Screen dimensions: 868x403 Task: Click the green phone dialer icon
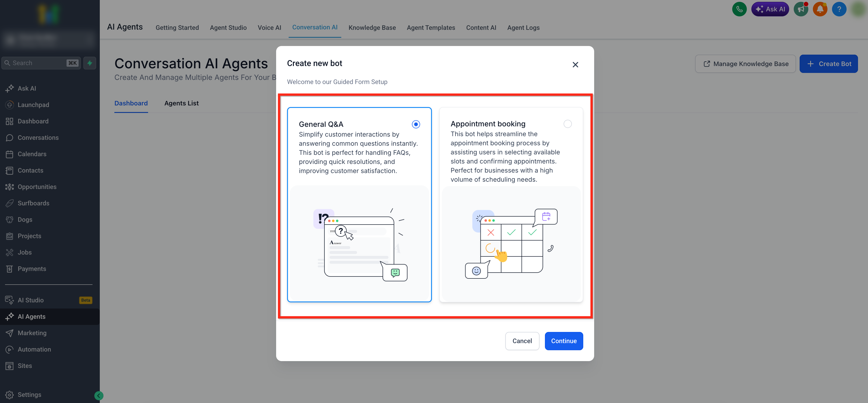tap(739, 9)
